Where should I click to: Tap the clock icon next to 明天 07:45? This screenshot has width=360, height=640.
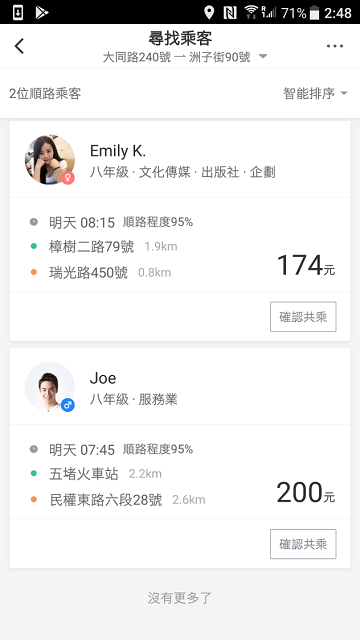[x=34, y=449]
